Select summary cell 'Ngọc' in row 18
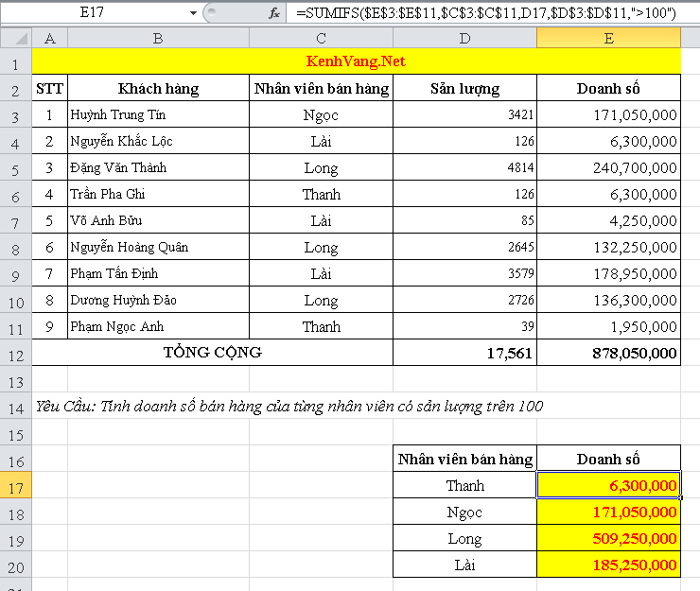This screenshot has height=591, width=700. (x=464, y=512)
